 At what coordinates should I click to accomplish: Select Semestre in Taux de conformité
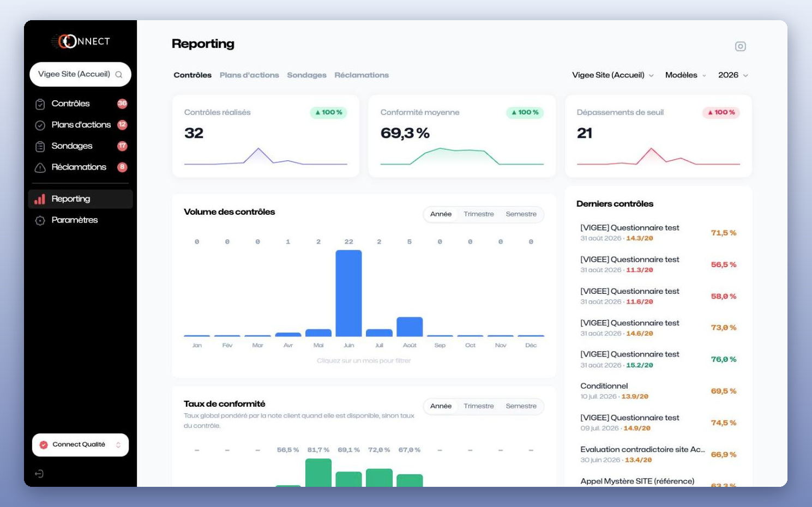(x=521, y=406)
